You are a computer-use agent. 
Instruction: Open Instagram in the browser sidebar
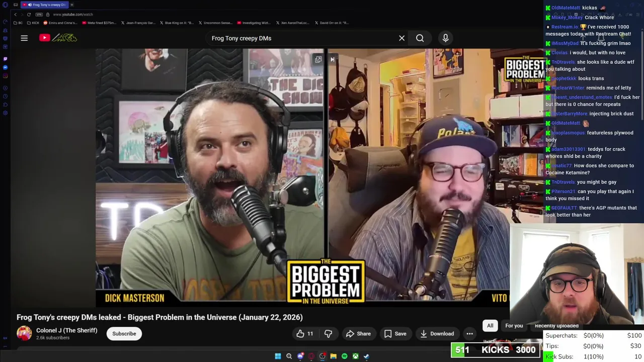(6, 76)
